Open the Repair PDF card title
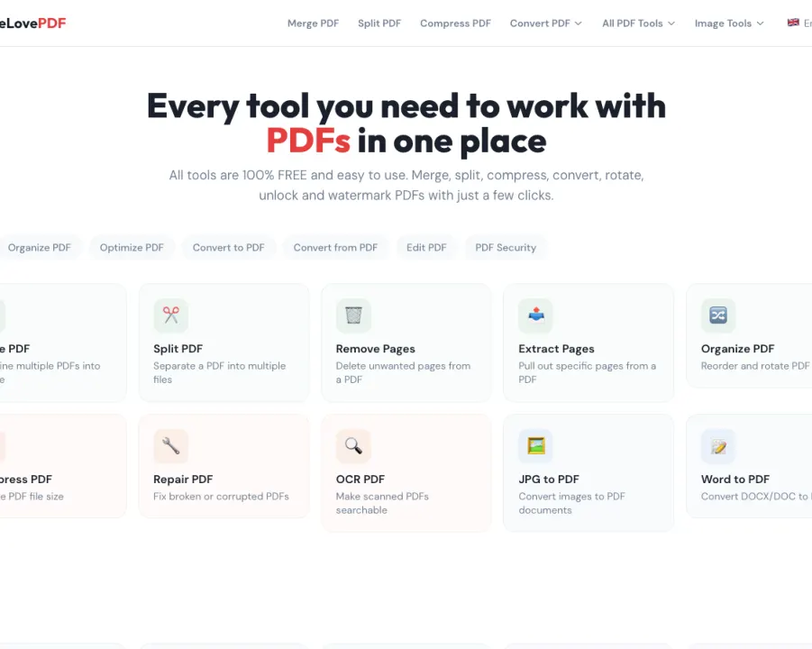The width and height of the screenshot is (812, 649). point(183,480)
